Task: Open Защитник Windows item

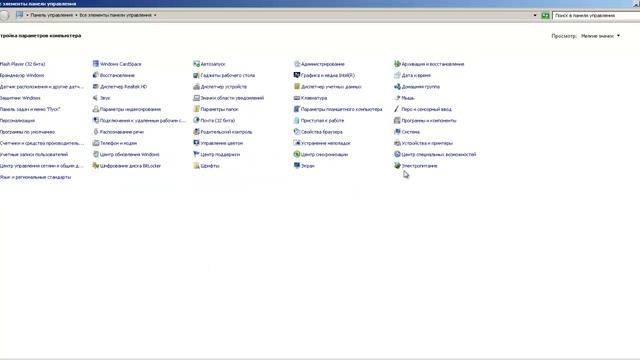Action: click(20, 98)
